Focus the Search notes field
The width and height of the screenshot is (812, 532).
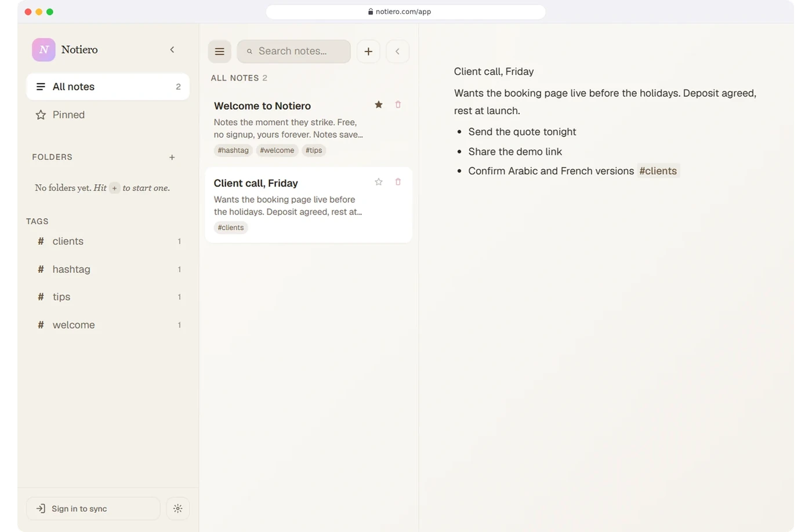click(293, 52)
